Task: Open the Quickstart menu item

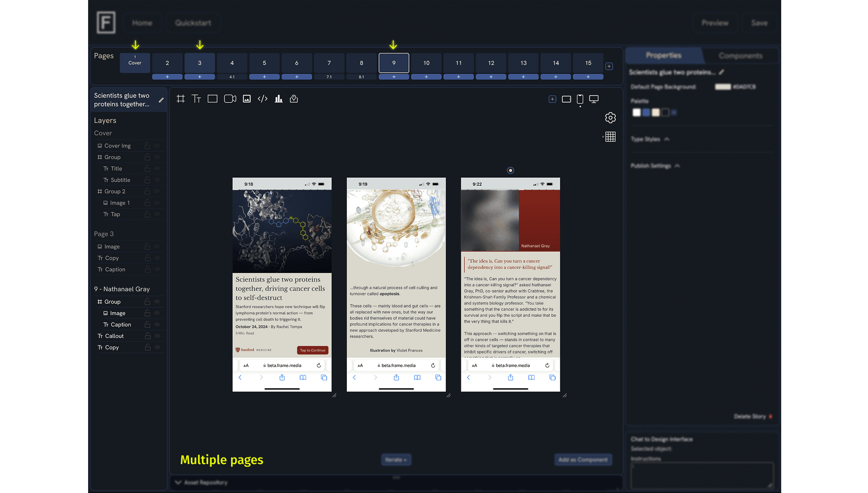Action: click(193, 22)
